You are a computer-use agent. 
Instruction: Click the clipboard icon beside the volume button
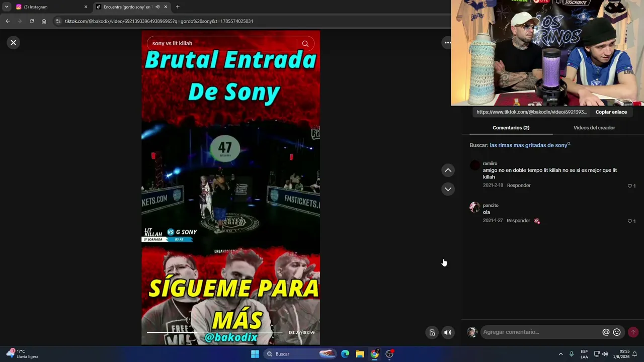pos(432,332)
